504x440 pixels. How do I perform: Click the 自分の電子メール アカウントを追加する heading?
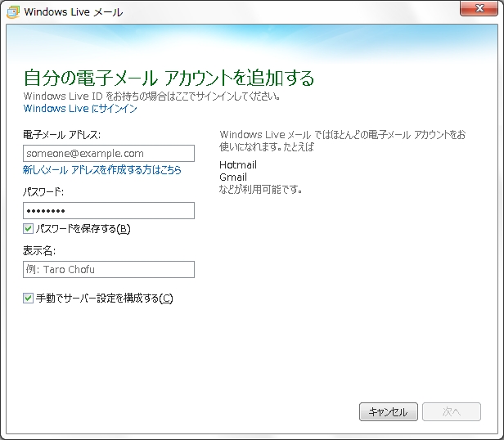[169, 78]
